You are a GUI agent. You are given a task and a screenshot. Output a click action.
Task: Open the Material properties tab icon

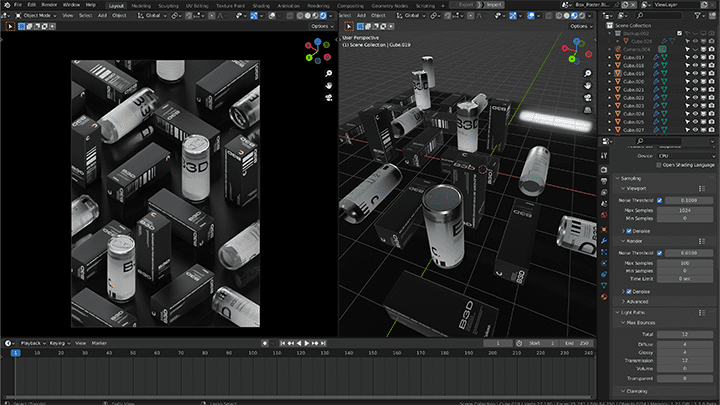[x=604, y=297]
